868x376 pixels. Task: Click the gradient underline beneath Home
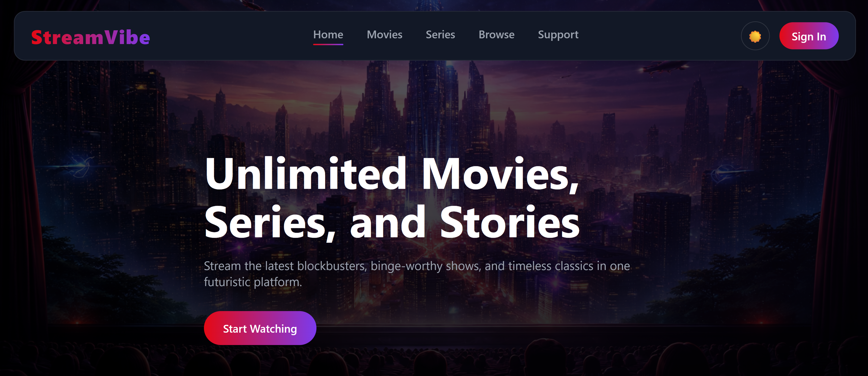328,44
